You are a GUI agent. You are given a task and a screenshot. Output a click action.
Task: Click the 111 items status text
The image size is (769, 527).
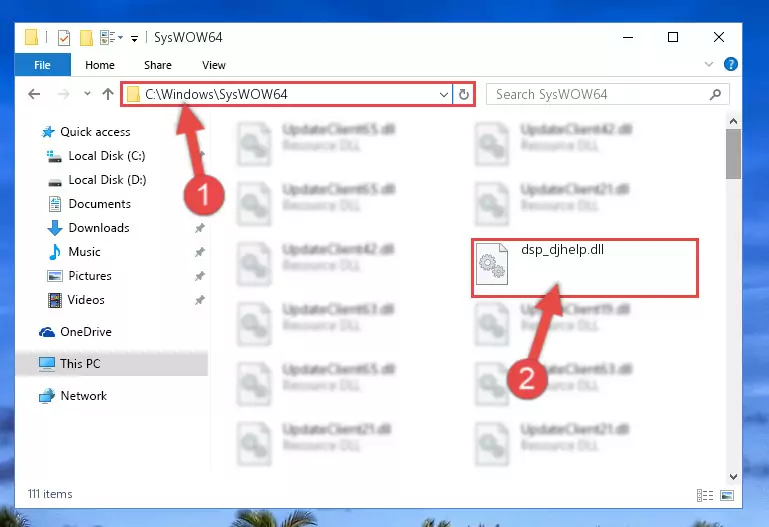50,494
